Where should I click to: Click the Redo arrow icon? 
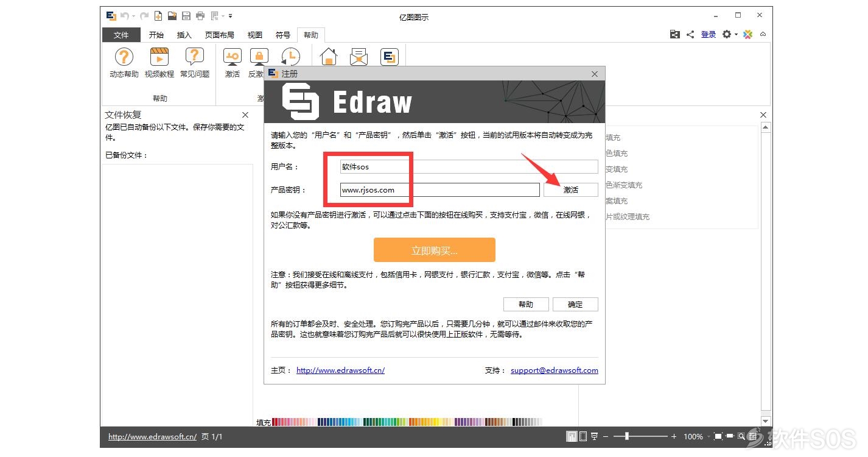[144, 16]
